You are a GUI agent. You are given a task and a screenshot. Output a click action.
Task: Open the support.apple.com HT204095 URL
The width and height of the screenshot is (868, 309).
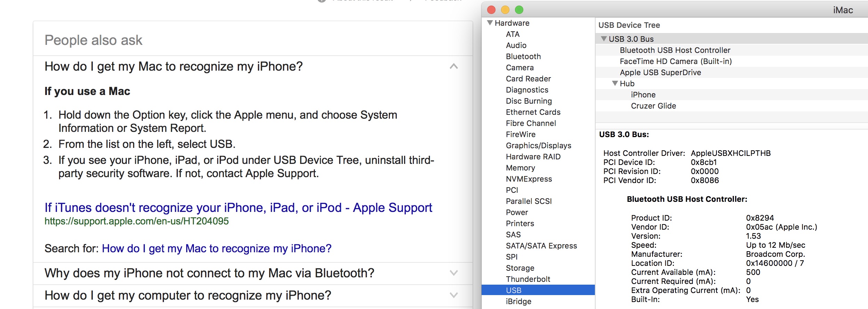pos(137,221)
